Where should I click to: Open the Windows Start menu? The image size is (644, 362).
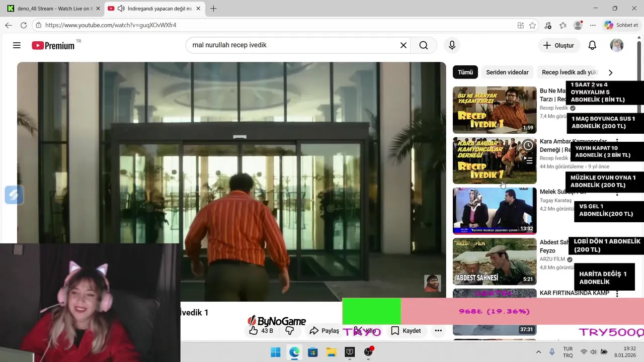pyautogui.click(x=276, y=352)
